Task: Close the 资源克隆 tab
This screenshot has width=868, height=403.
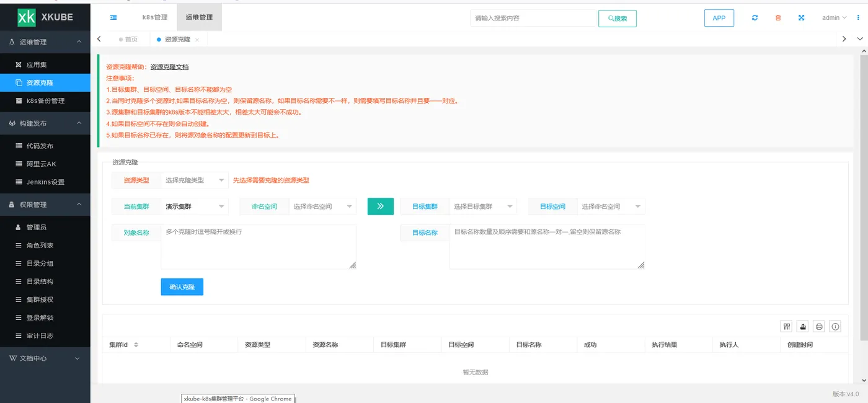Action: 197,39
